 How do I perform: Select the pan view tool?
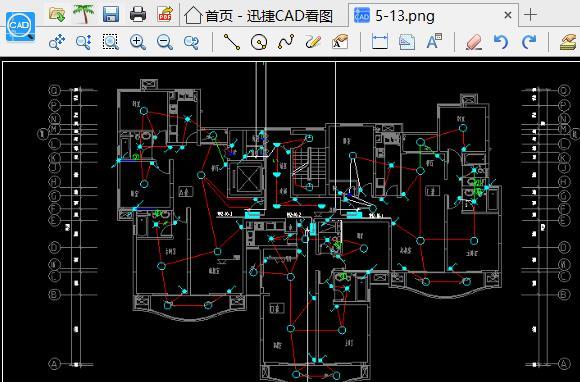pyautogui.click(x=57, y=42)
